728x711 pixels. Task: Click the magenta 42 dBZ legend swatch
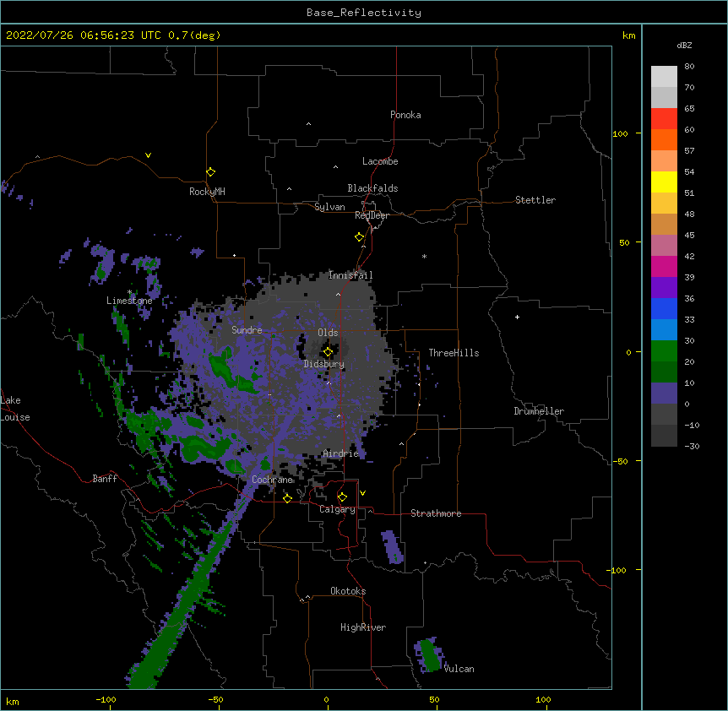(x=664, y=267)
